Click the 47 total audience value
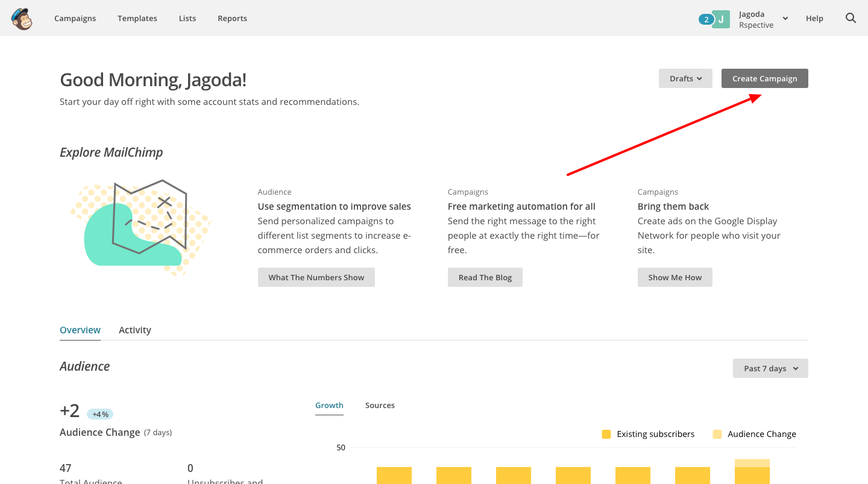The image size is (868, 484). coord(66,468)
